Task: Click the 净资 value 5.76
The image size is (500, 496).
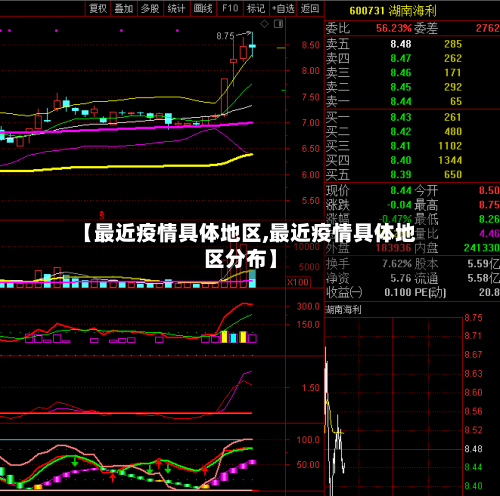Action: pos(401,278)
